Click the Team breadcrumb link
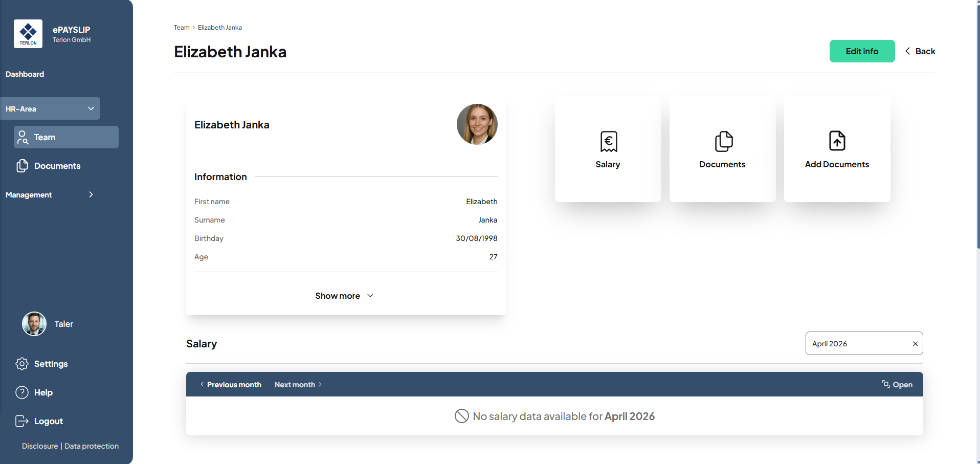The image size is (980, 464). pyautogui.click(x=182, y=28)
